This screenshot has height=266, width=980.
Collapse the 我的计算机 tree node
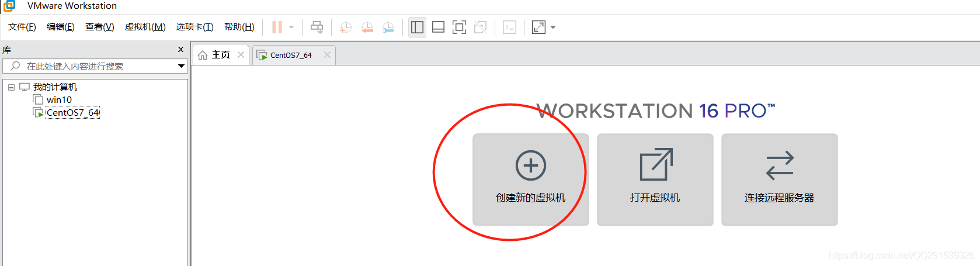pos(11,87)
